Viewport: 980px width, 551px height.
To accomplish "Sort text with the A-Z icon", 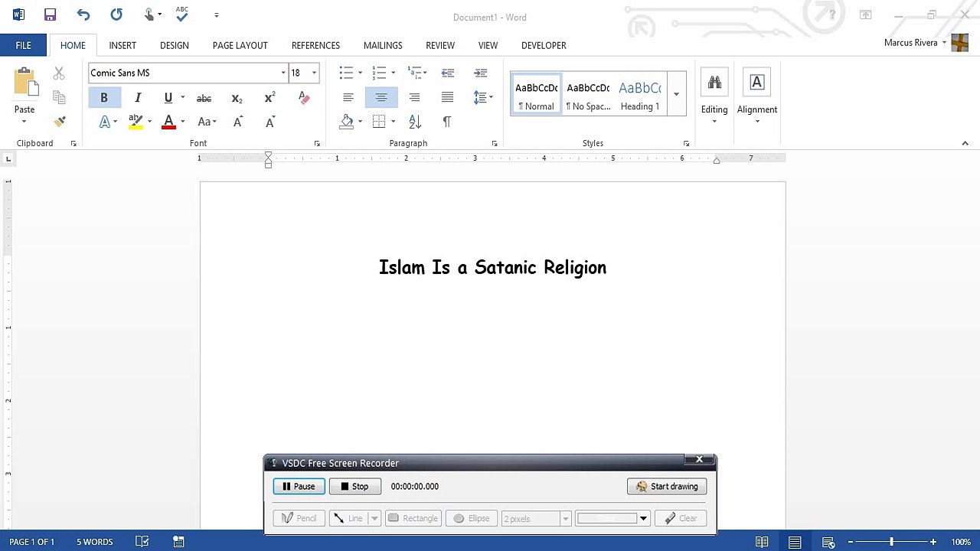I will (415, 122).
